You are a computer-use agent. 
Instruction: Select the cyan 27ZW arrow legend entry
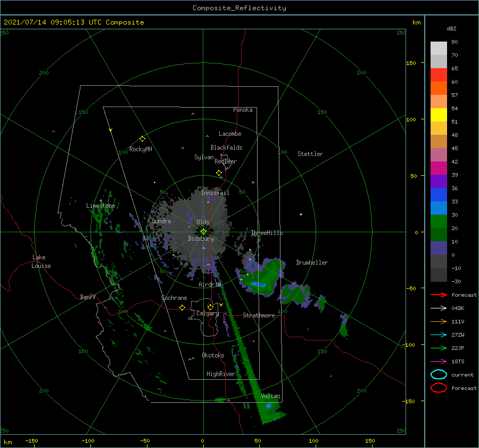[x=439, y=335]
